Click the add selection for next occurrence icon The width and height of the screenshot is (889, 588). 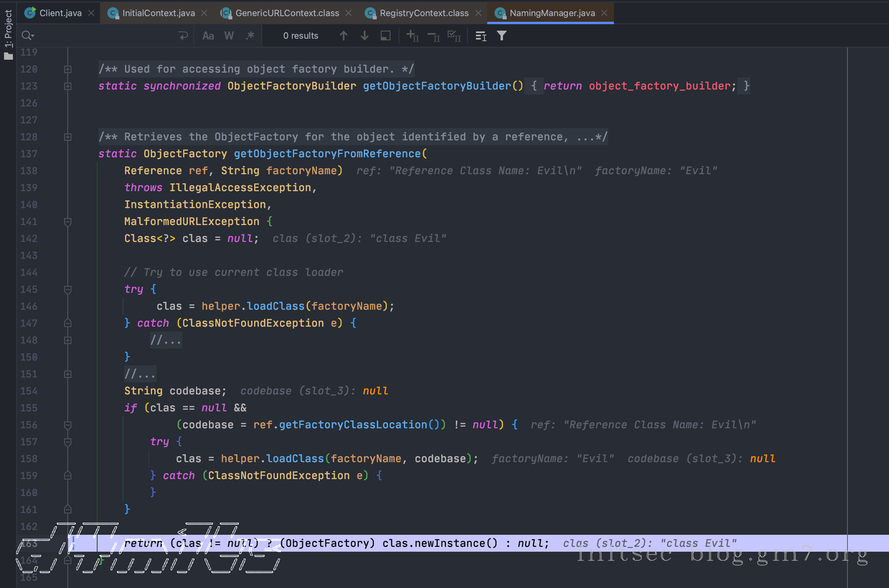[x=412, y=36]
